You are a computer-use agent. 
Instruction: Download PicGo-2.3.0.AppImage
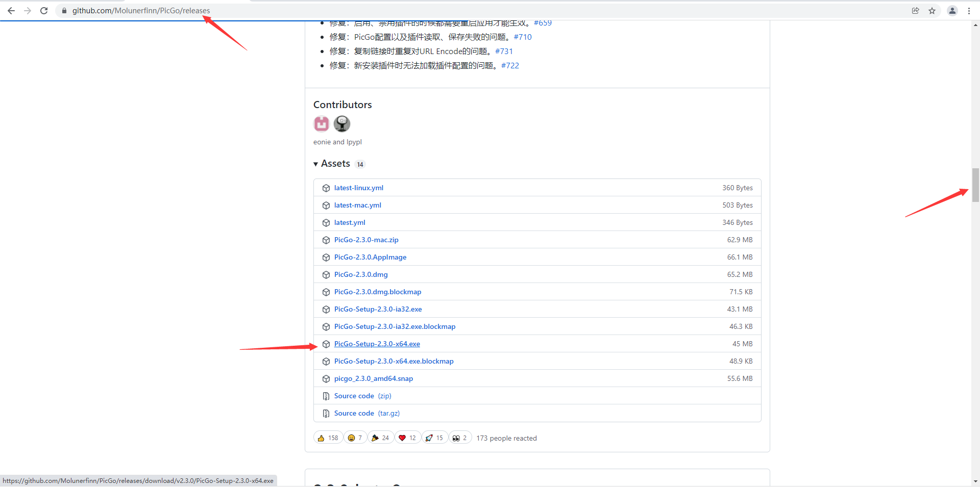371,257
